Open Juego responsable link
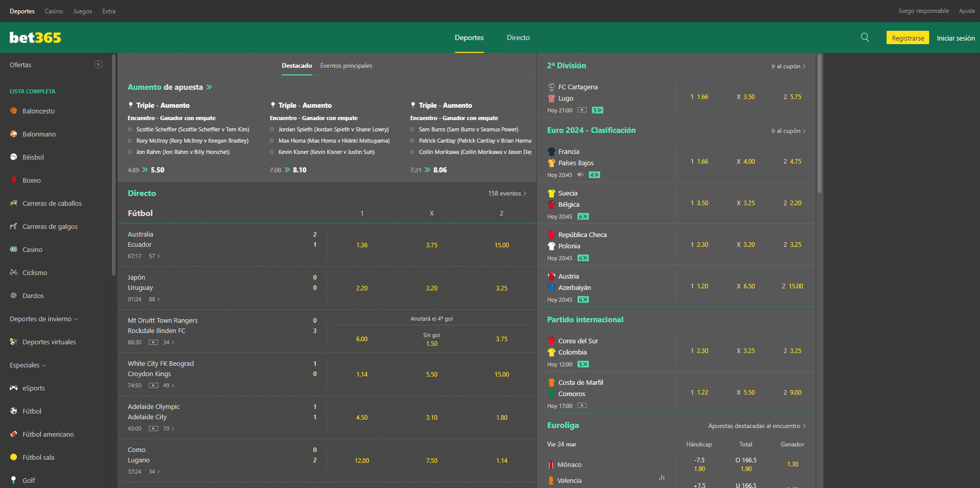Image resolution: width=980 pixels, height=488 pixels. (923, 11)
